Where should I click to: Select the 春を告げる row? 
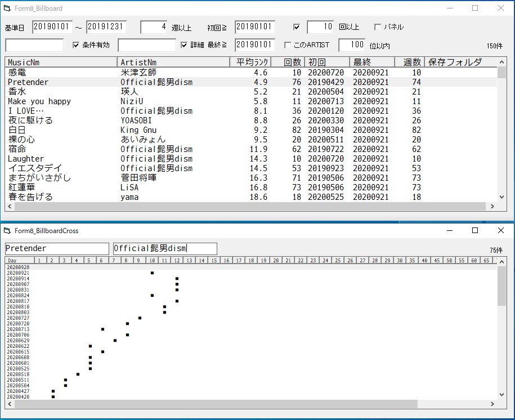pos(251,197)
